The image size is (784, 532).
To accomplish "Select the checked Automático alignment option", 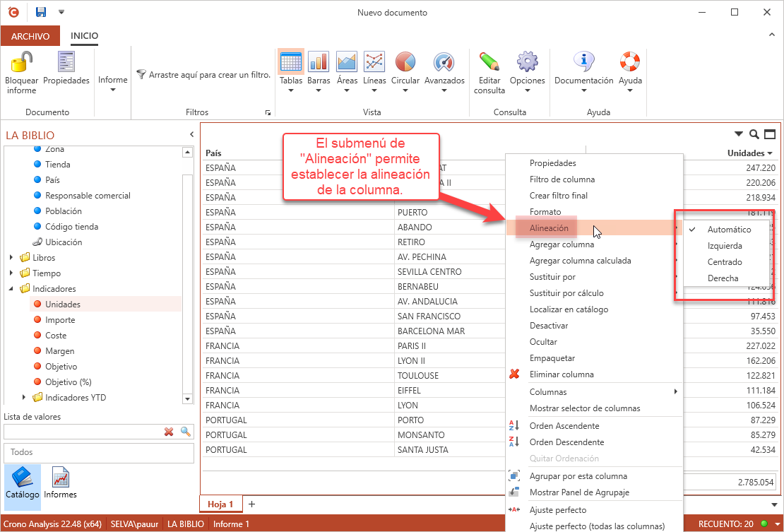I will 729,230.
